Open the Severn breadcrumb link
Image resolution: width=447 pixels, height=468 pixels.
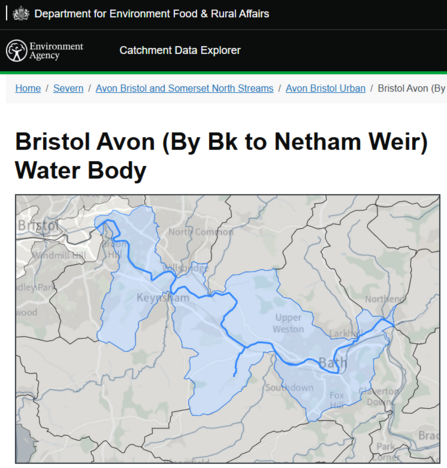pos(68,88)
